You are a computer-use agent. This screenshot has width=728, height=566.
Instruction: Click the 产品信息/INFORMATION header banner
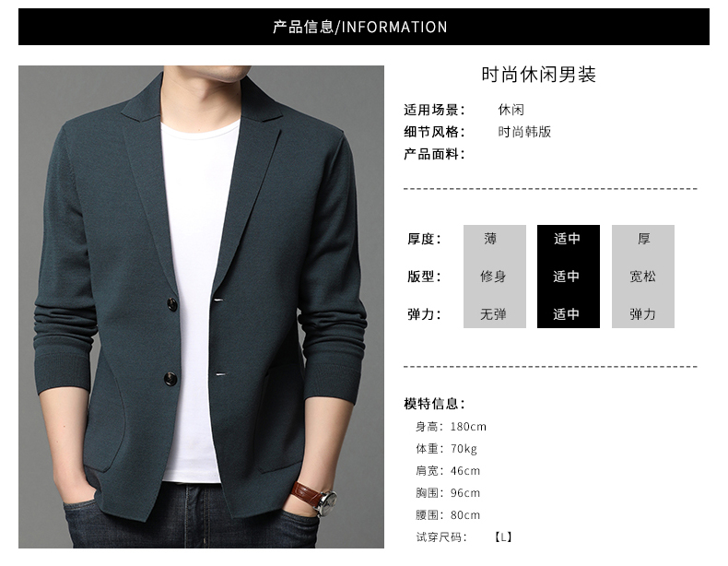363,27
